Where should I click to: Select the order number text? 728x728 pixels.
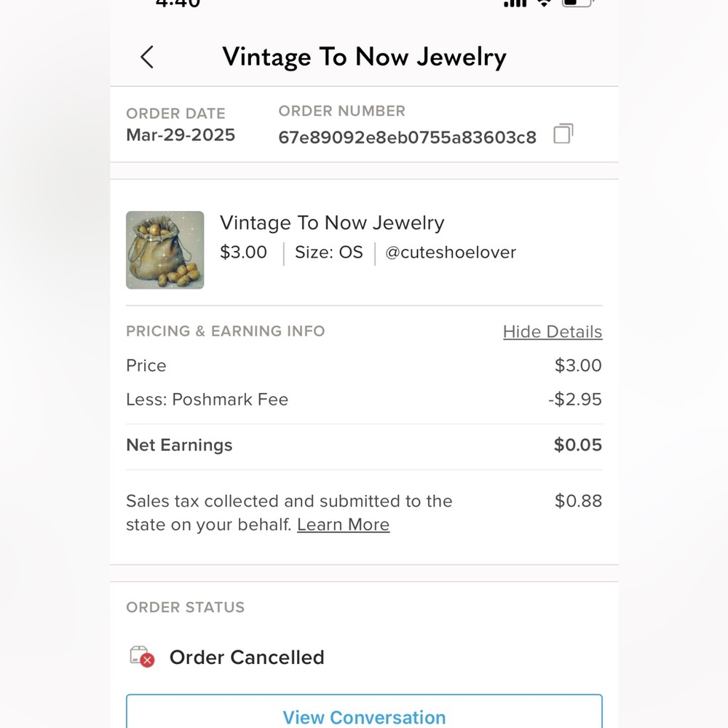[407, 137]
